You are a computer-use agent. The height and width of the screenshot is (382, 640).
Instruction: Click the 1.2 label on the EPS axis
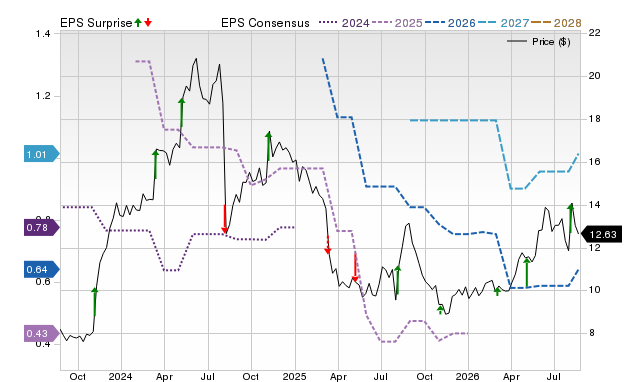[43, 96]
